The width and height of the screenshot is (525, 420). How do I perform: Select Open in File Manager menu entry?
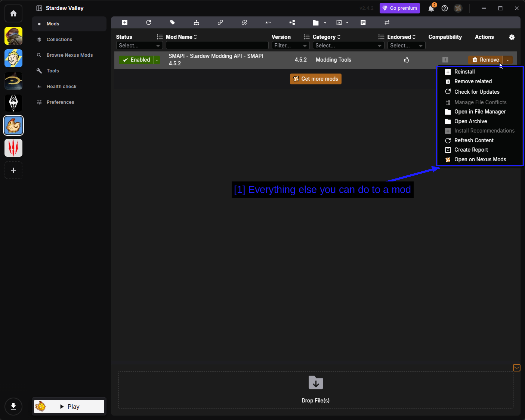pos(479,112)
